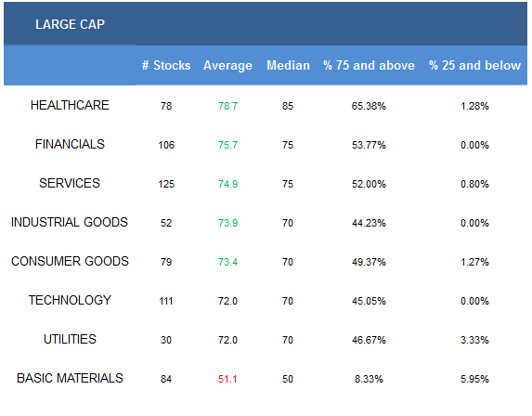Click the red 51.1 average value
The height and width of the screenshot is (416, 532).
tap(227, 379)
